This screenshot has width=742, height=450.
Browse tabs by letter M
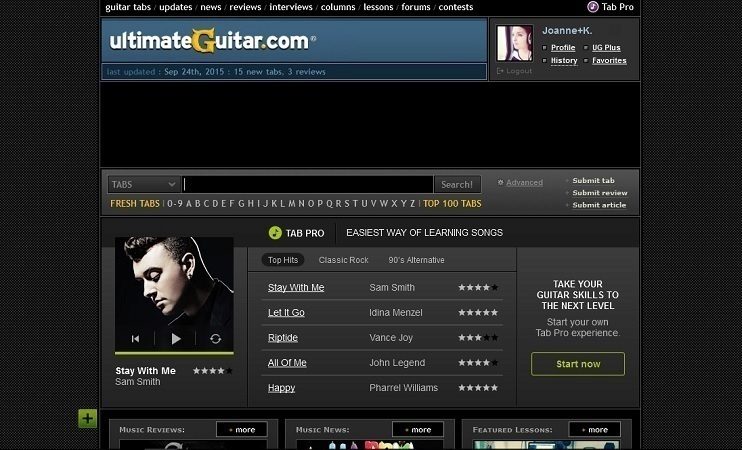click(292, 203)
